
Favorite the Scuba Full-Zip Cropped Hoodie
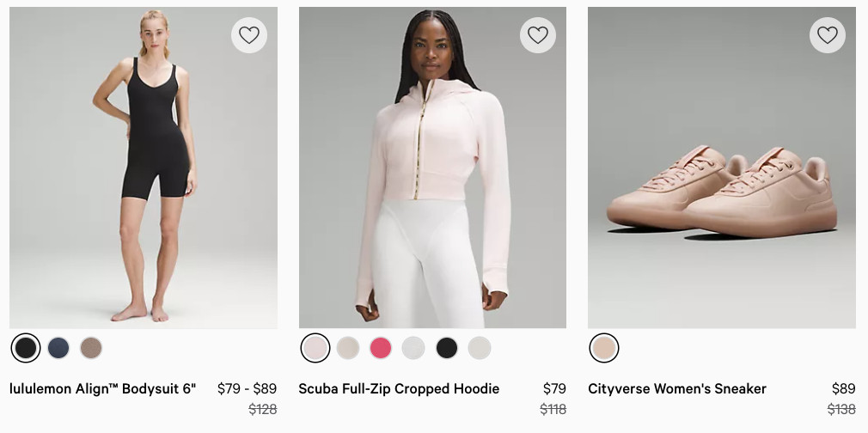[538, 35]
